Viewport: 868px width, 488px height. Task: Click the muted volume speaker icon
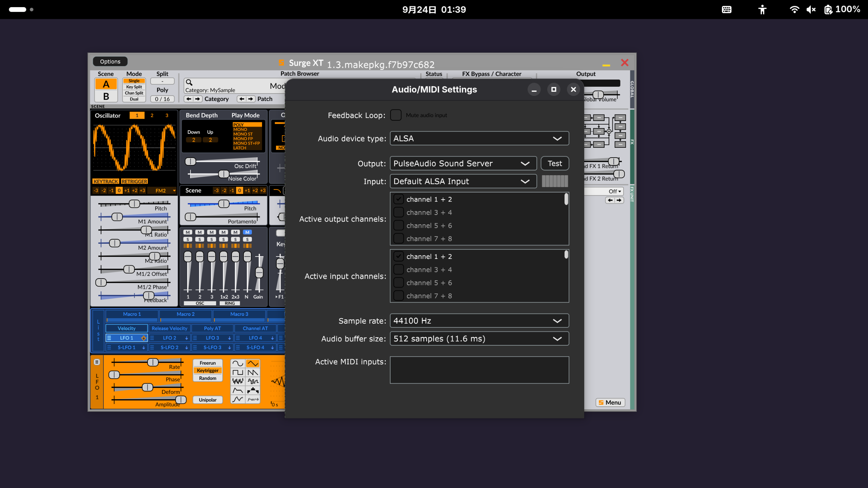tap(811, 9)
